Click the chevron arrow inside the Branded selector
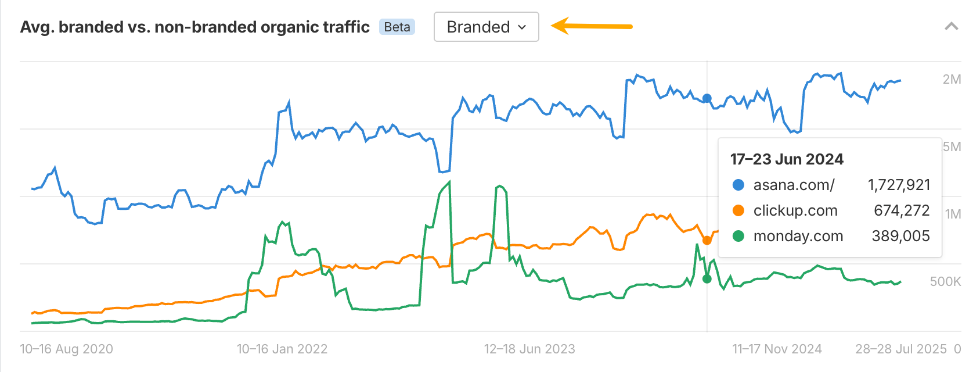 point(522,27)
